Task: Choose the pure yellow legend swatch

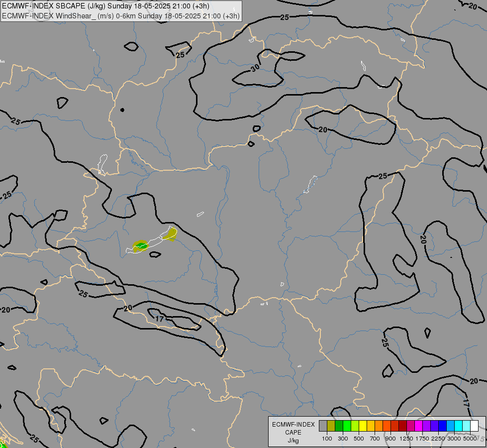Action: point(363,426)
